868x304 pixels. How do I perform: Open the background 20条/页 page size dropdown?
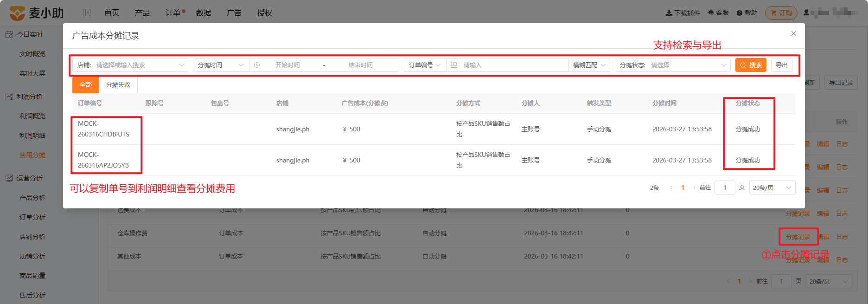(829, 281)
